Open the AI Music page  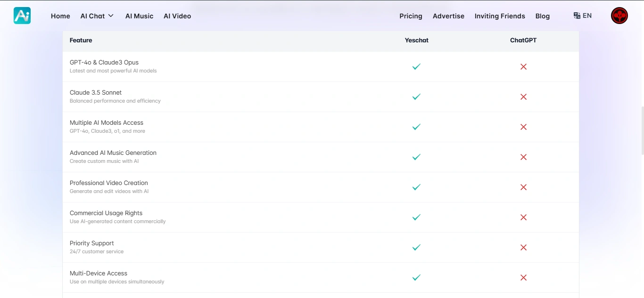pos(139,16)
